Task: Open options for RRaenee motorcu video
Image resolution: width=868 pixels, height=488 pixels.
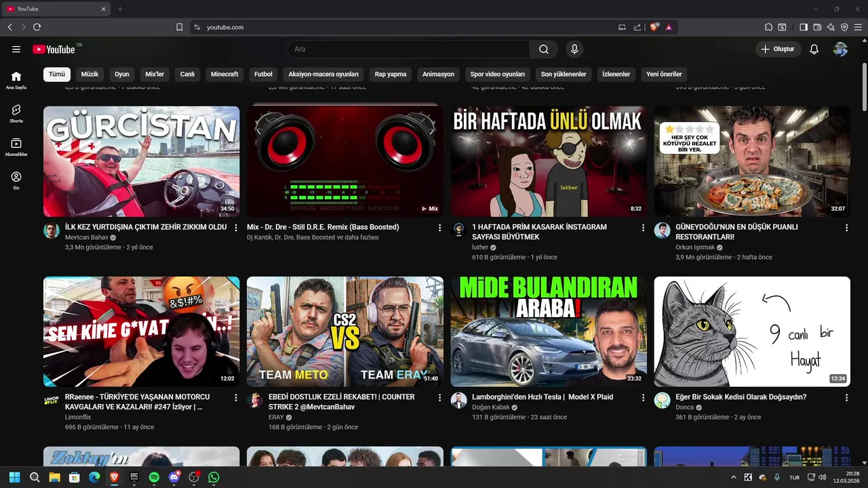Action: click(236, 397)
